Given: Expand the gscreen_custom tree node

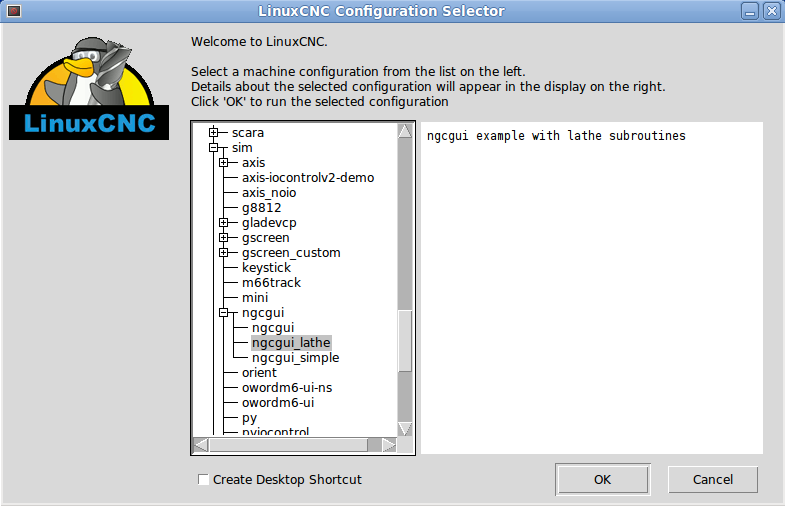Looking at the screenshot, I should click(223, 252).
